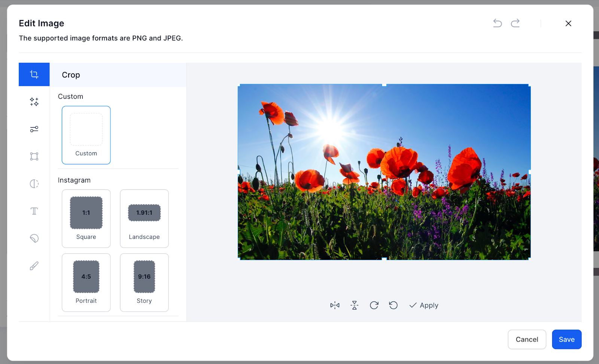Choose the 1.91:1 Landscape crop preset
This screenshot has width=599, height=364.
point(144,218)
